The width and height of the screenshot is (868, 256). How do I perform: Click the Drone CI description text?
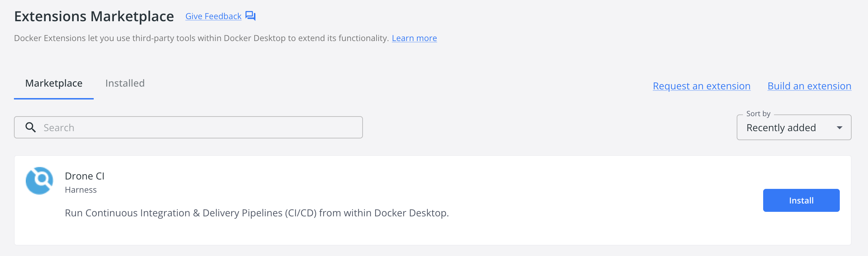coord(257,213)
